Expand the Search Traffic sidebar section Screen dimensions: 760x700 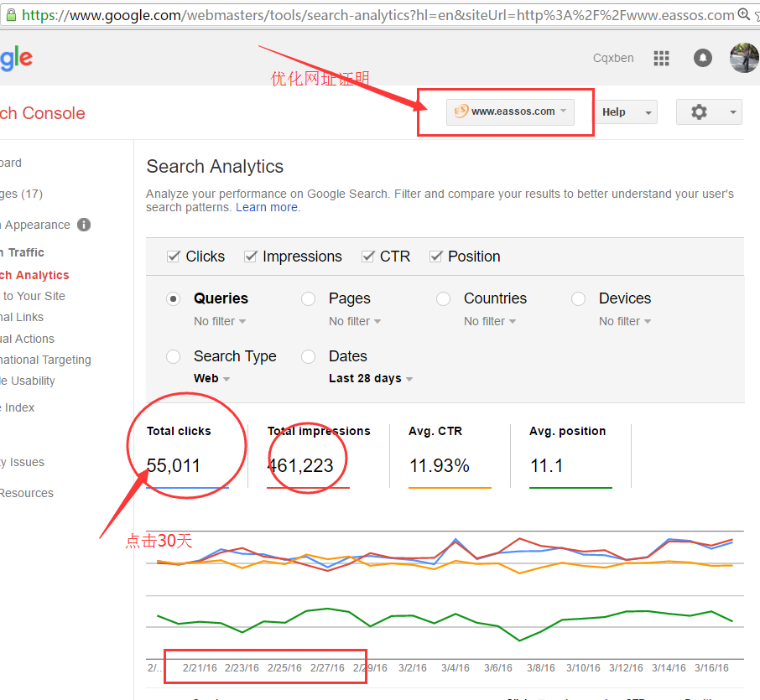22,252
